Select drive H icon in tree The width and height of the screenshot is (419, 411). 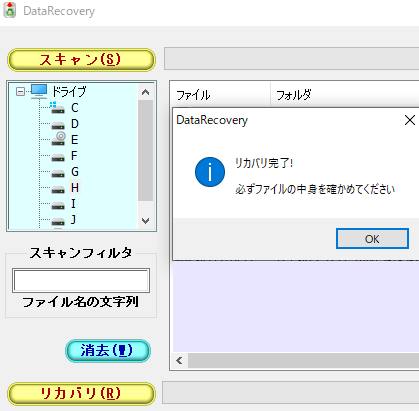pyautogui.click(x=58, y=190)
